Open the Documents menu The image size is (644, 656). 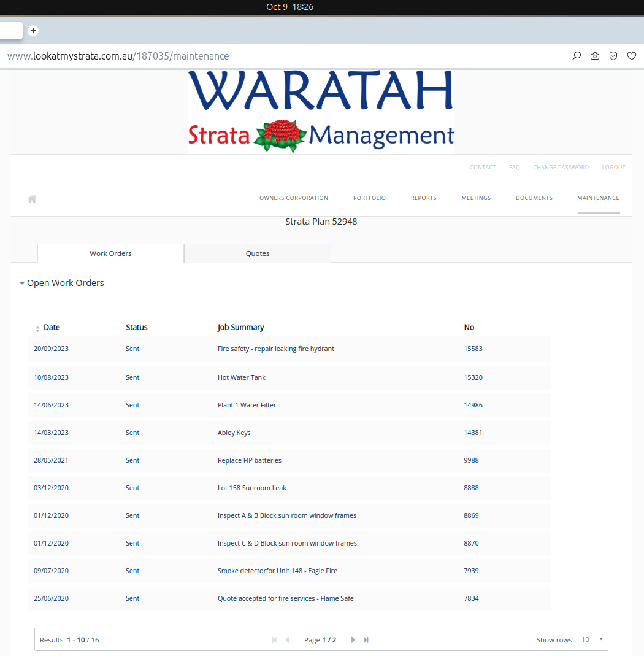(x=534, y=198)
